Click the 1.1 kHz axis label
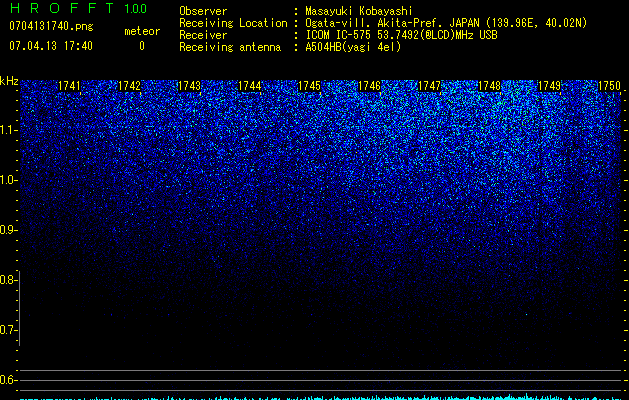Screen dimensions: 629x400 [x=8, y=130]
